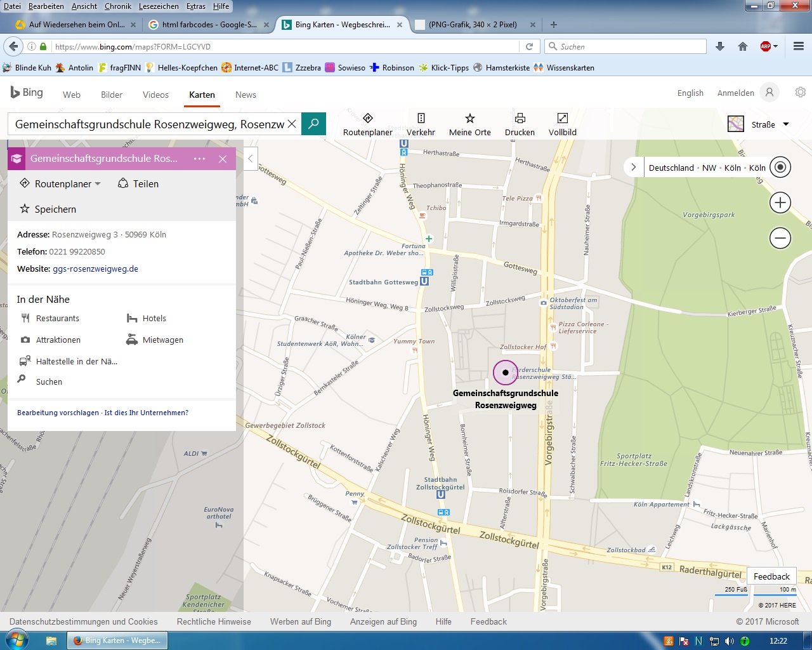Open the Straße map style dropdown
Screen dimensions: 812x650
pos(759,124)
